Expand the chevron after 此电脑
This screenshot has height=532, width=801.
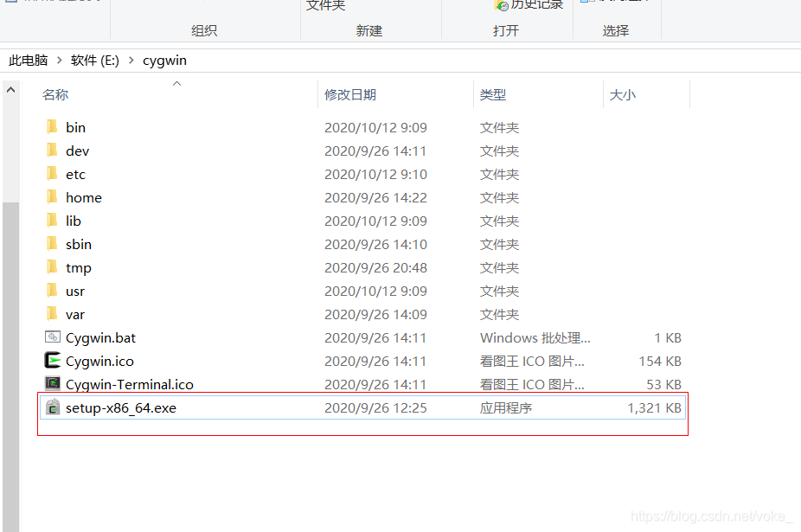point(60,61)
